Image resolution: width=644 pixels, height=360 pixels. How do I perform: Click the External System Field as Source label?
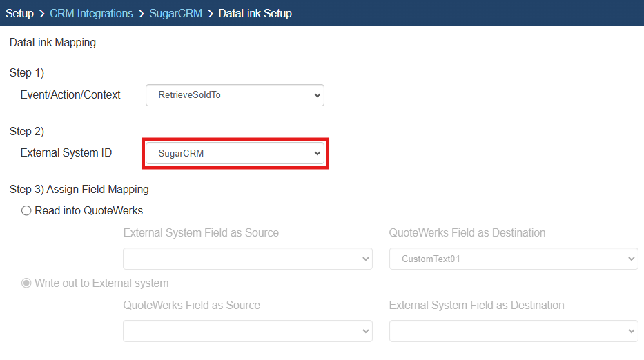click(201, 233)
